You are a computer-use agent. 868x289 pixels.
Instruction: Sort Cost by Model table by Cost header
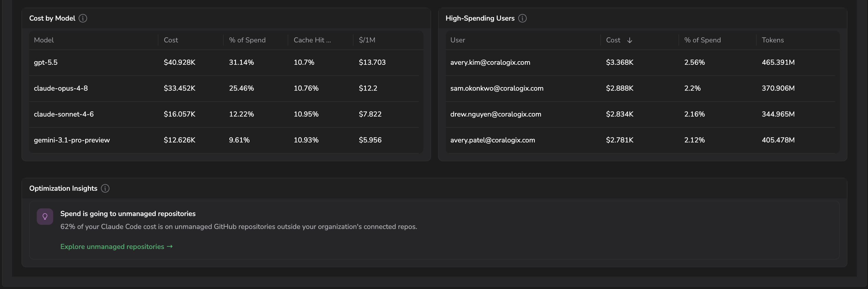pos(171,40)
